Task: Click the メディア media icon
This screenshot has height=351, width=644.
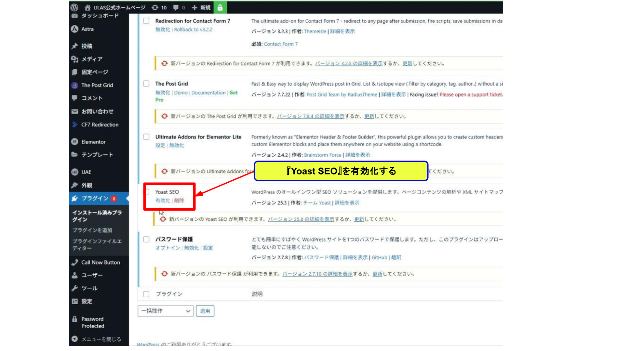Action: pos(75,59)
